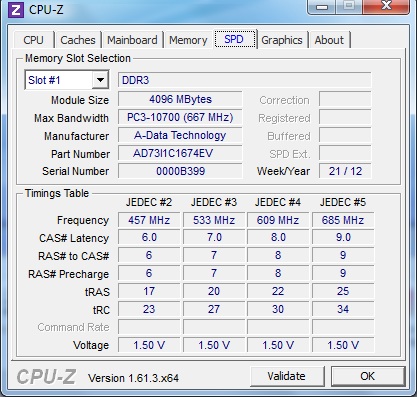Screen dimensions: 417x397
Task: Click the empty Registered field
Action: [x=345, y=117]
